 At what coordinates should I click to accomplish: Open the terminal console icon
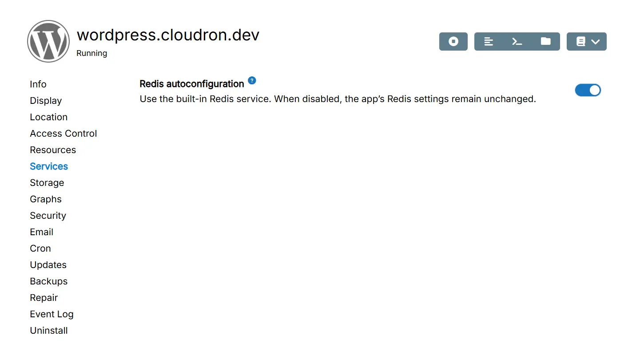517,41
